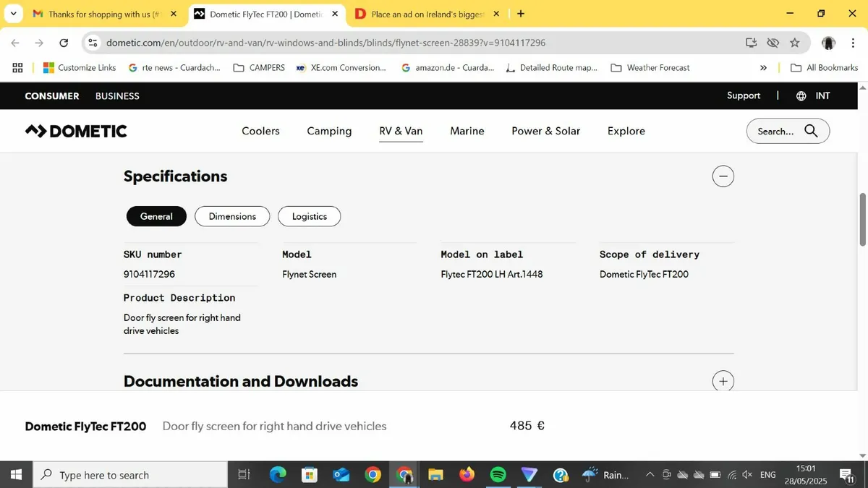This screenshot has height=488, width=868.
Task: Open the RV & Van menu
Action: pos(401,131)
